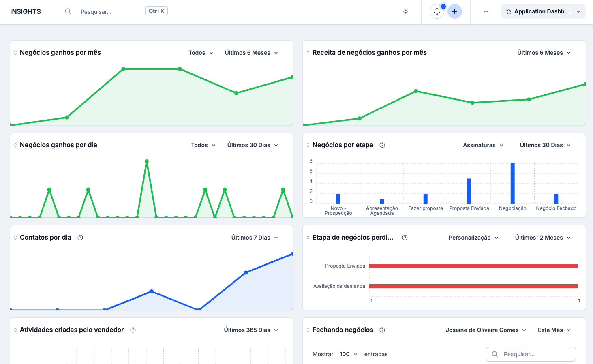The height and width of the screenshot is (364, 593).
Task: Click search field in Fechando negócios table
Action: 531,354
